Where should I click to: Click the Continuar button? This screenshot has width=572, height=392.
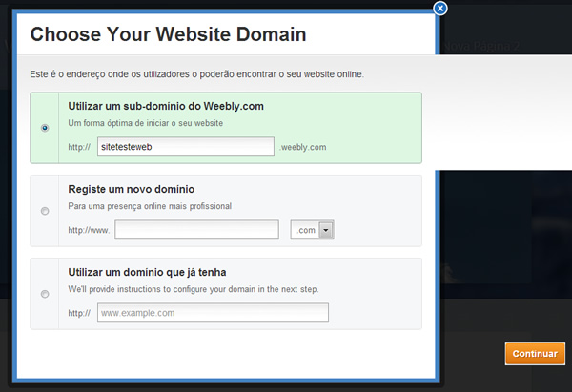click(535, 353)
